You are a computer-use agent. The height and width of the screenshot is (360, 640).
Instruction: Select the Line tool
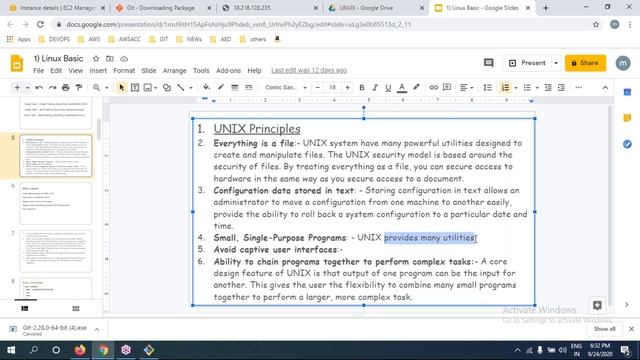(x=181, y=88)
